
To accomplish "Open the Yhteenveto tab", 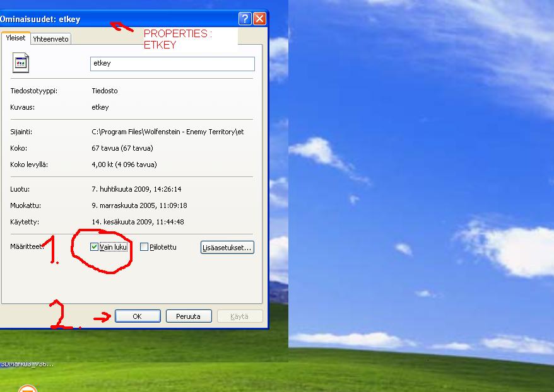I will [51, 39].
